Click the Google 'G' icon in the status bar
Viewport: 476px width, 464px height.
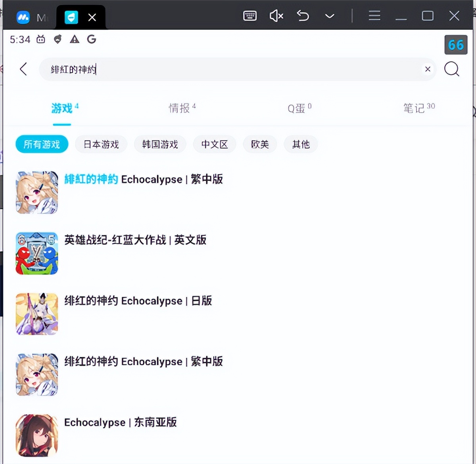pyautogui.click(x=91, y=39)
